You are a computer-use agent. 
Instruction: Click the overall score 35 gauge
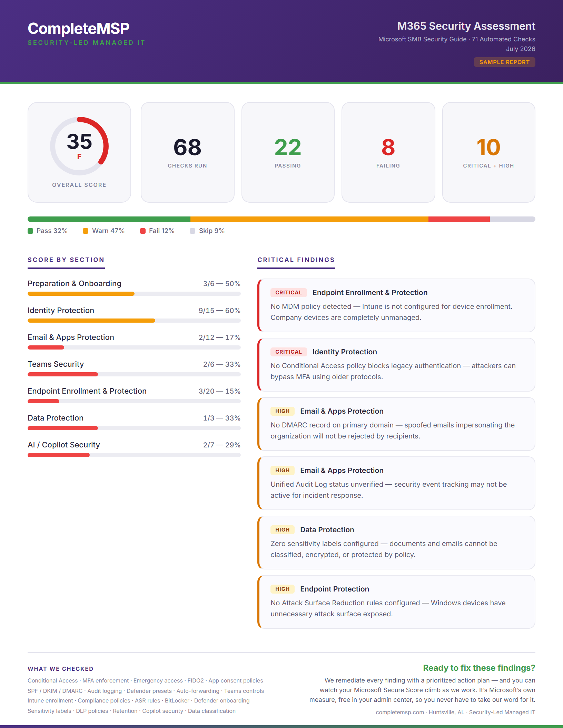pyautogui.click(x=79, y=146)
